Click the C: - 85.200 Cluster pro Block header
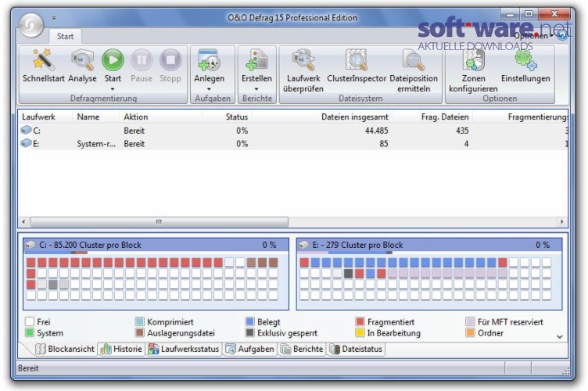Screen dimensions: 588x391 (156, 246)
